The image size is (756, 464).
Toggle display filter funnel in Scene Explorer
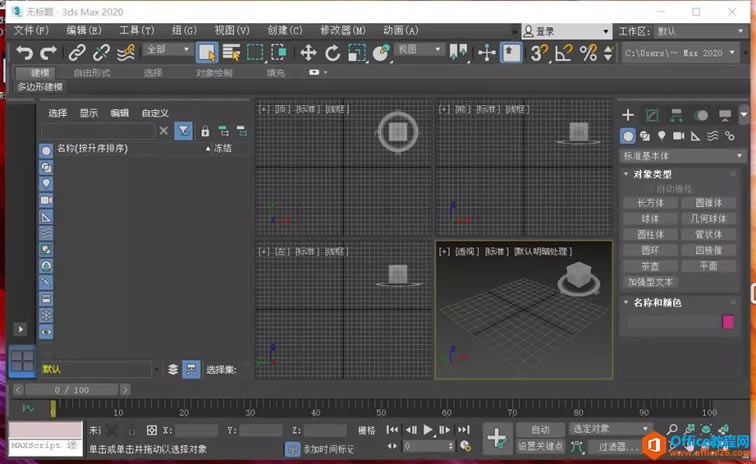click(x=184, y=131)
